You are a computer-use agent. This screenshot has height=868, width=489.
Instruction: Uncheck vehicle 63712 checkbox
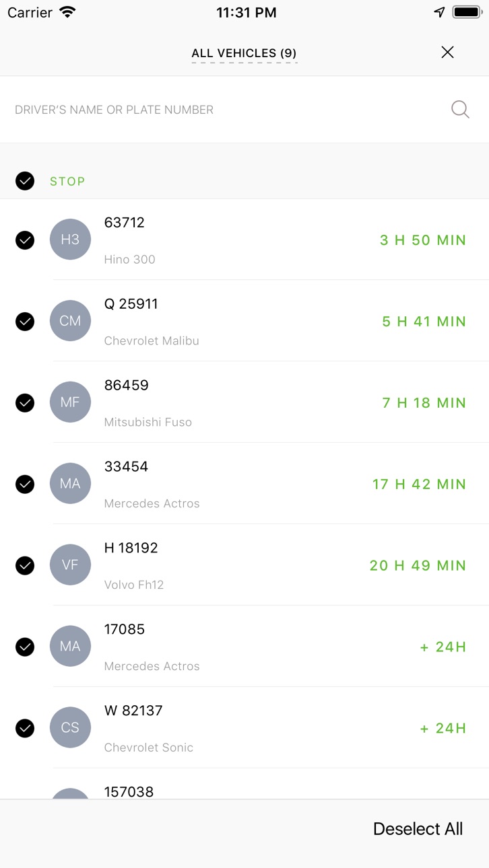coord(25,240)
